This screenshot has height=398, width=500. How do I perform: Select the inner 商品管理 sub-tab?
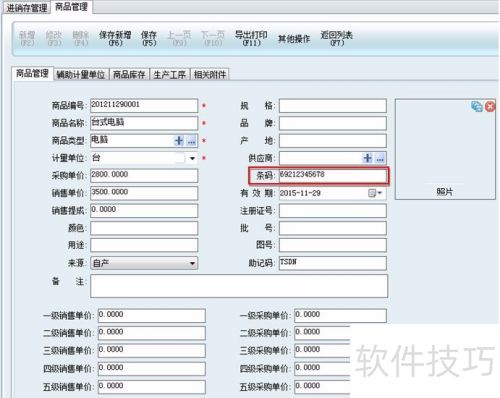pyautogui.click(x=32, y=73)
